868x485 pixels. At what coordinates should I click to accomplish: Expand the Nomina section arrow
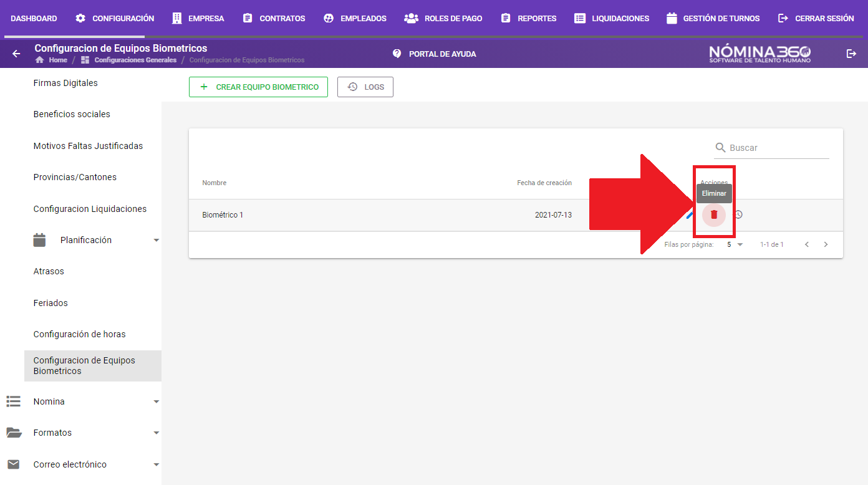point(157,401)
